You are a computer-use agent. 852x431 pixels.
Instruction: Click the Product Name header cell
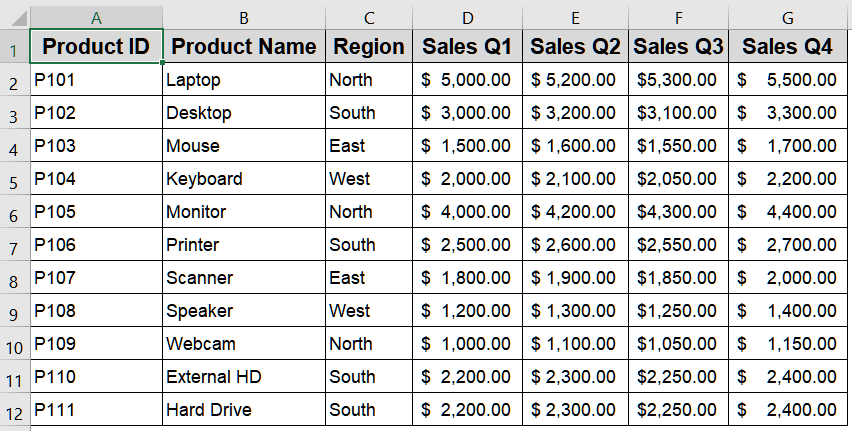pyautogui.click(x=244, y=47)
